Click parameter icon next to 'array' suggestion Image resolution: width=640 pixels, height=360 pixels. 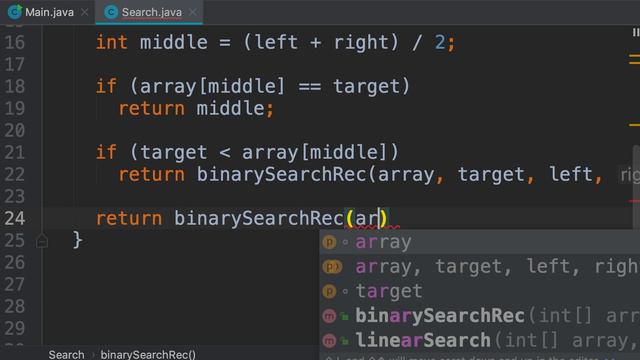(x=329, y=242)
